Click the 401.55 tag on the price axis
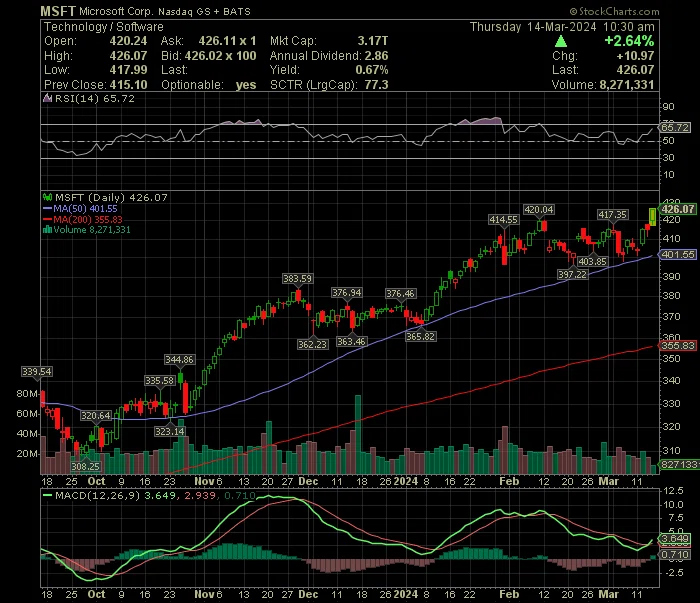This screenshot has width=700, height=603. pos(678,255)
